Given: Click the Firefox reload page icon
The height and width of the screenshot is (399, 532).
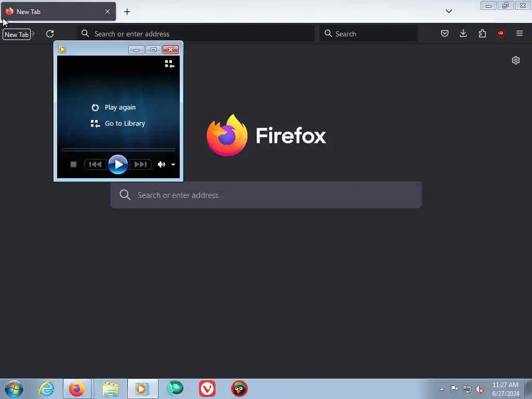Looking at the screenshot, I should tap(50, 34).
